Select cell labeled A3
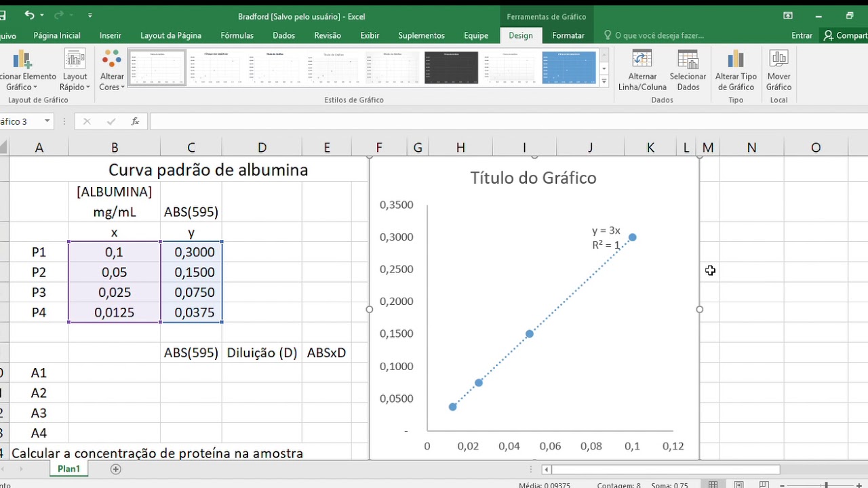 [39, 413]
